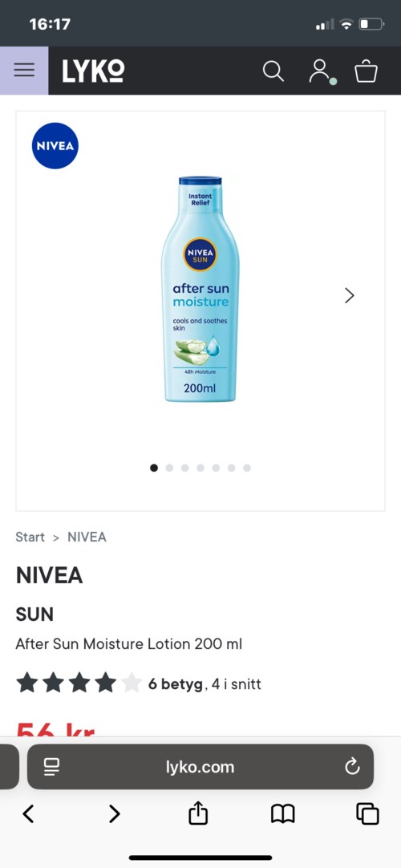Open the search magnifier icon
Image resolution: width=401 pixels, height=868 pixels.
click(273, 71)
